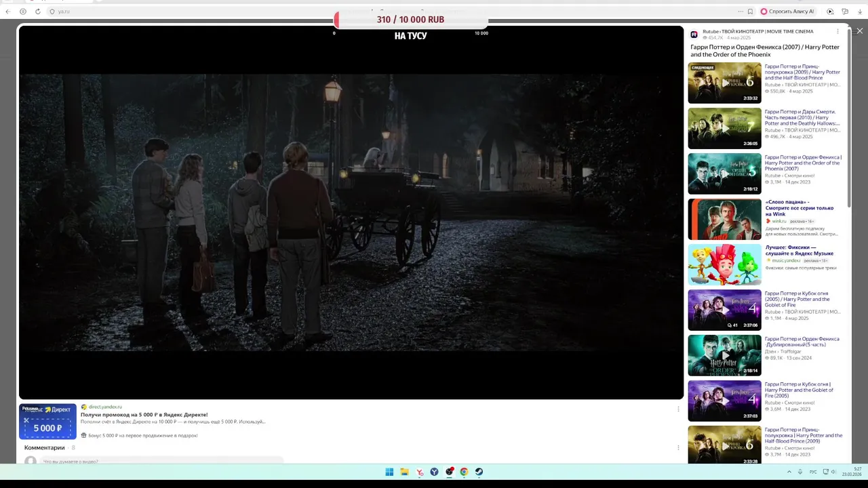Open Орден Феникса 2:18:12 video thumbnail

[x=724, y=174]
